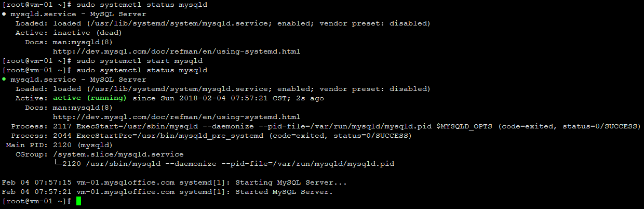Image resolution: width=644 pixels, height=209 pixels.
Task: Click the last [root@vm-01 ~]# prompt
Action: pos(36,201)
